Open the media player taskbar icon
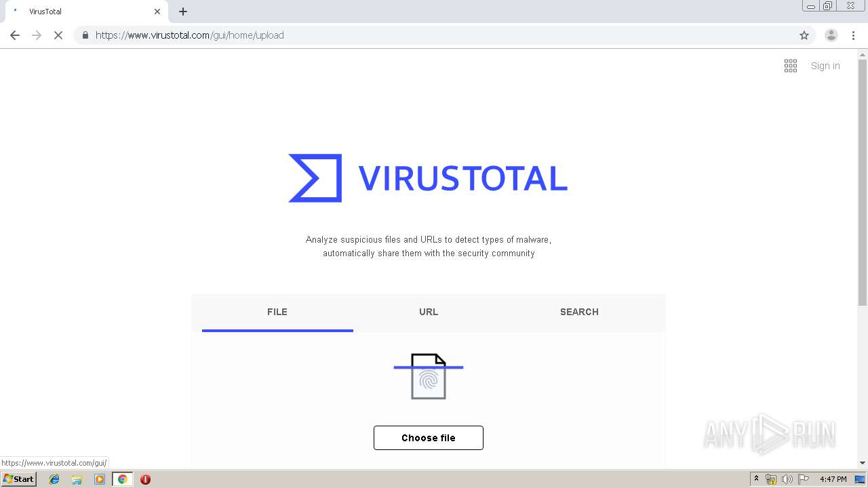Viewport: 868px width, 488px height. coord(100,479)
